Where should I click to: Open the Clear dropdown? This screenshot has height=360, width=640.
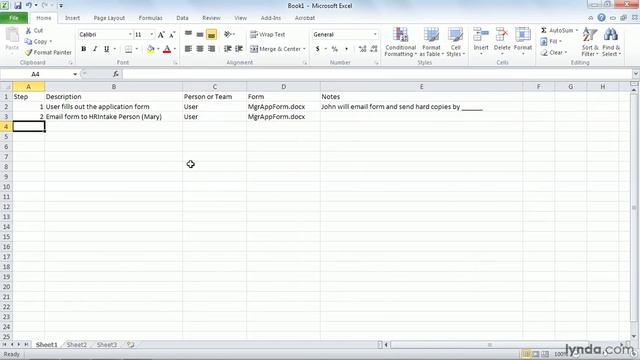(x=554, y=52)
